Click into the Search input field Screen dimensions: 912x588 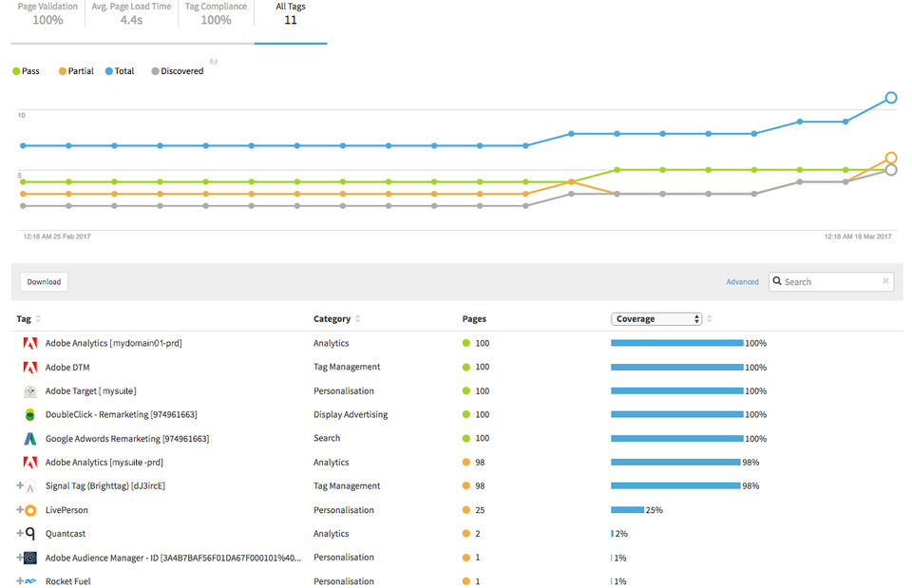[831, 281]
